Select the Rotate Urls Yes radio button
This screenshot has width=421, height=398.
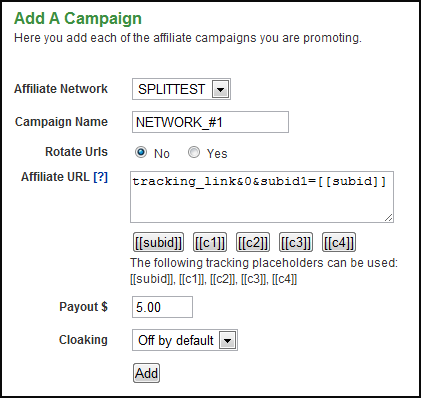tap(194, 152)
